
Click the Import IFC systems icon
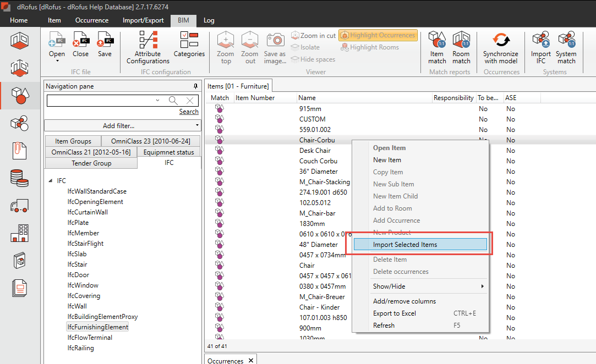(540, 47)
